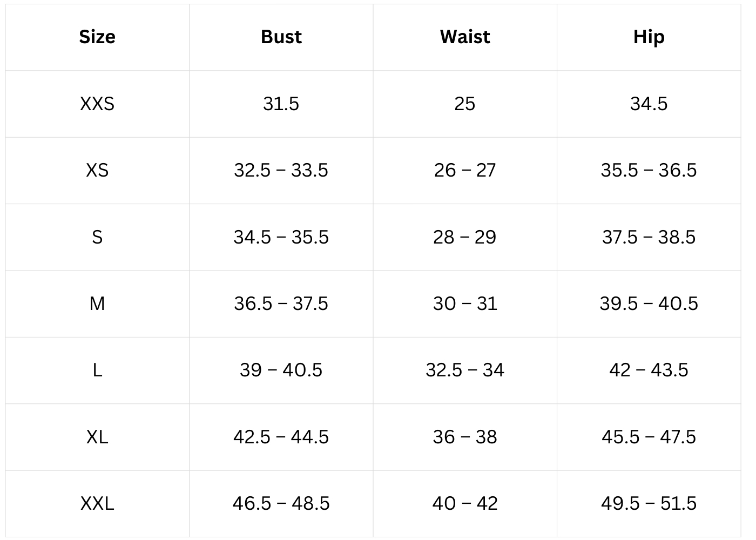Select the XS waist value 26 – 27
Screen dimensions: 756x540
(465, 171)
